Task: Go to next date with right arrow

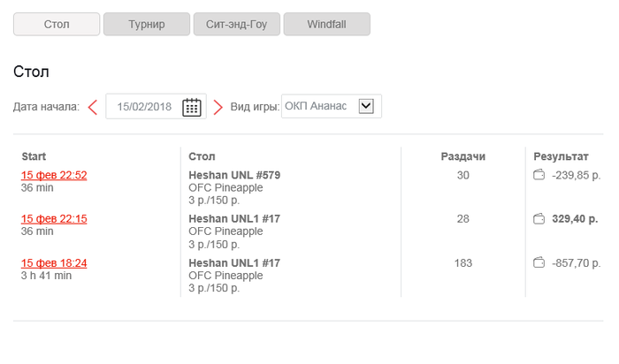Action: pyautogui.click(x=218, y=107)
